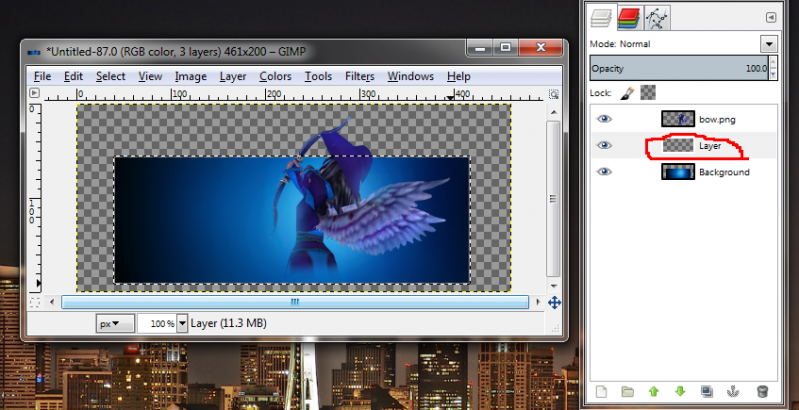Open the Filters menu

[x=359, y=76]
